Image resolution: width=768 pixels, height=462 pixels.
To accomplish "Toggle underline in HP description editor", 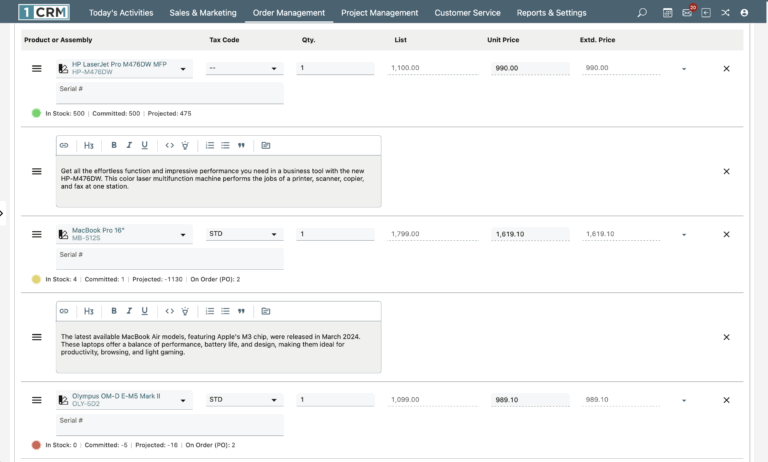I will point(144,145).
